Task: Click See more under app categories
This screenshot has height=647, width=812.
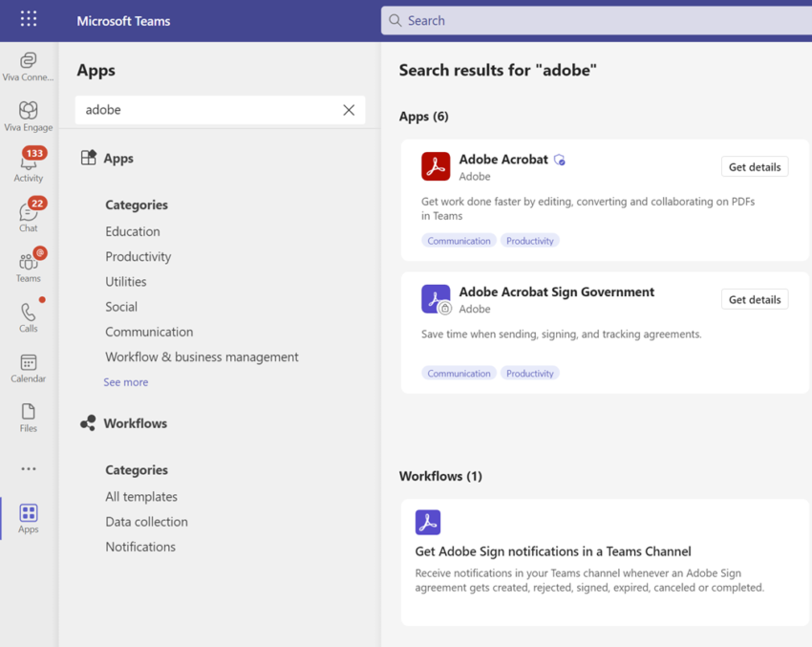Action: click(x=126, y=382)
